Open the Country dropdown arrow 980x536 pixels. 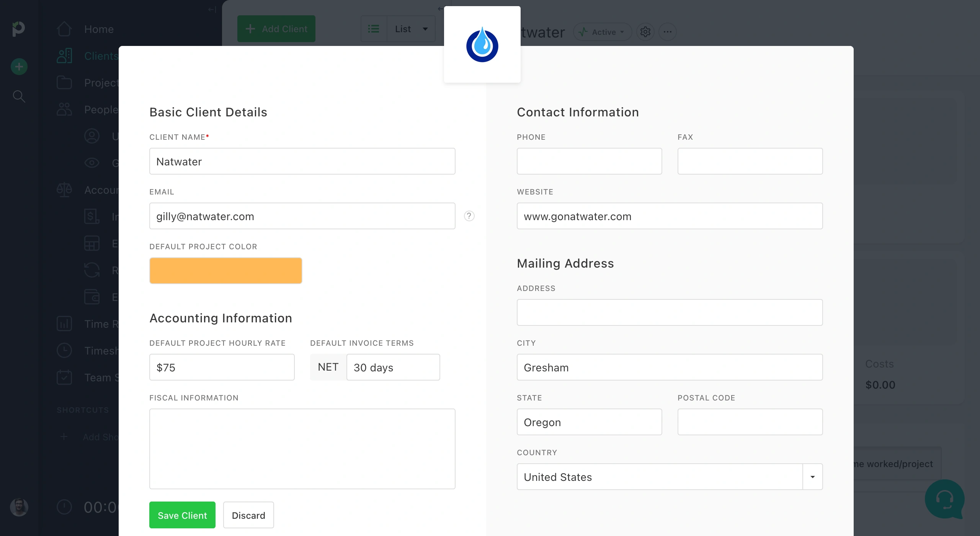point(812,477)
